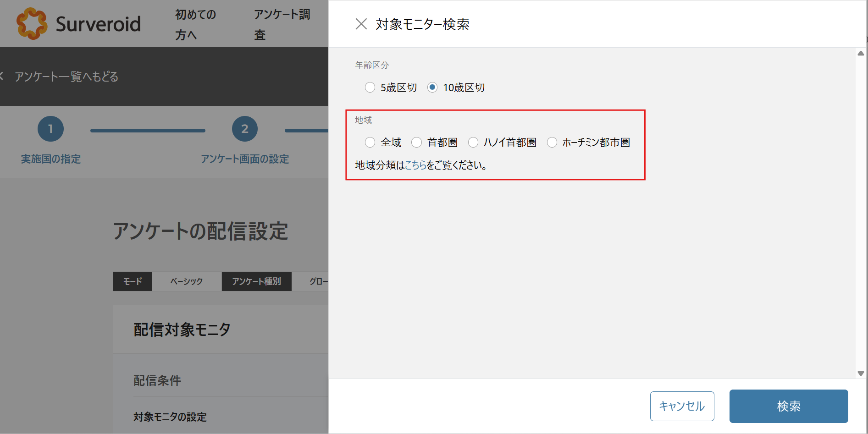Image resolution: width=868 pixels, height=434 pixels.
Task: Close the 対象モニター検索 panel with X
Action: click(x=361, y=24)
